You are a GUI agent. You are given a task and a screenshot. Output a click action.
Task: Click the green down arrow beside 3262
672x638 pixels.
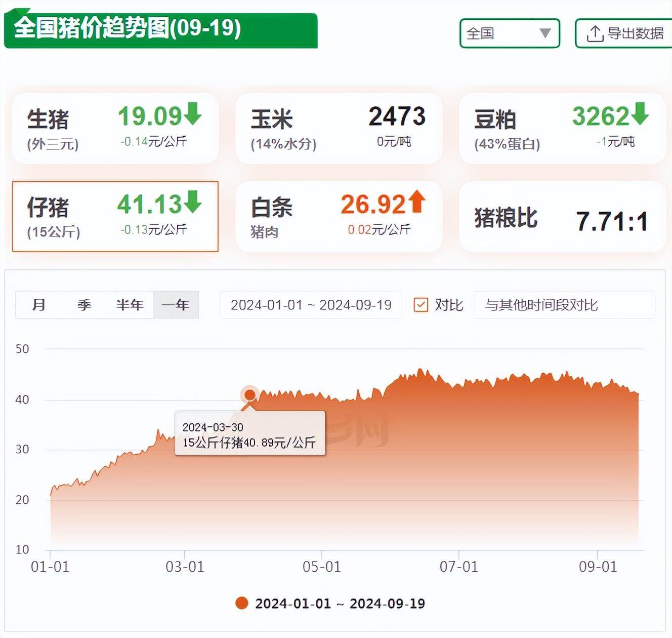click(640, 114)
